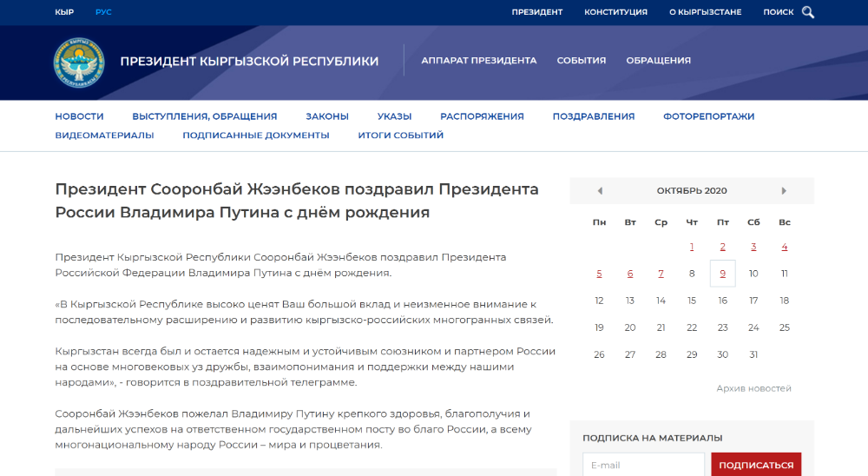Click calendar date 15
The width and height of the screenshot is (868, 476).
point(692,301)
